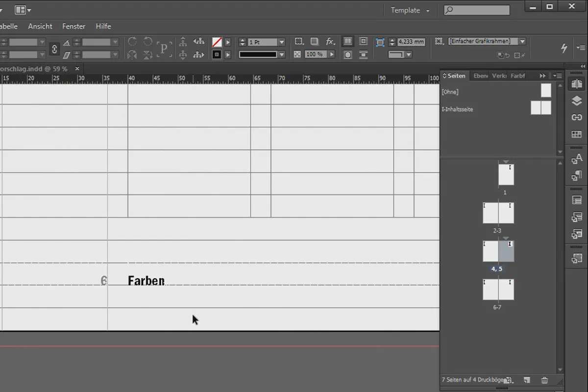Click the Quick Apply lightning icon
Viewport: 588px width, 392px height.
coord(564,48)
